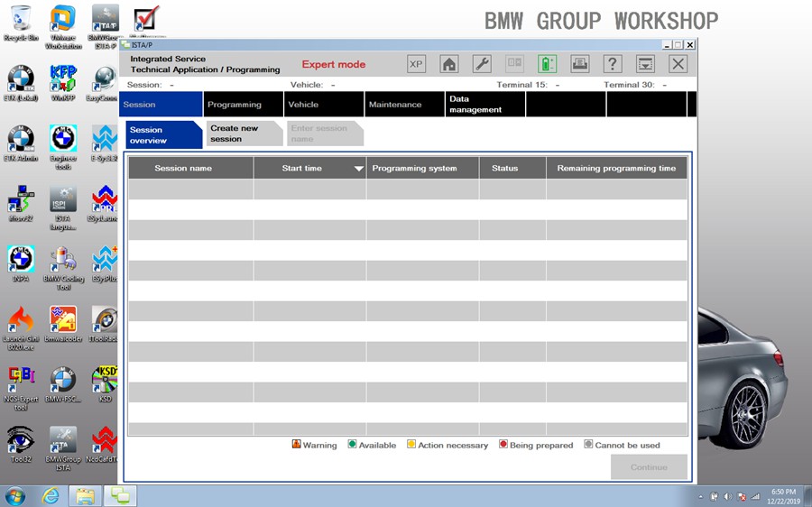The width and height of the screenshot is (812, 507).
Task: Click the greyed compare-windows toolbar icon
Action: (x=514, y=64)
